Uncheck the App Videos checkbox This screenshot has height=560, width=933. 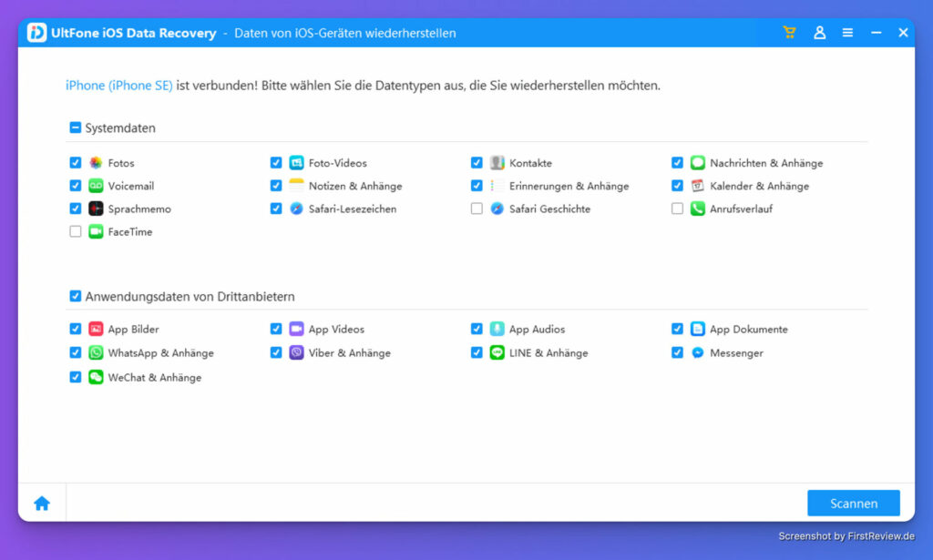click(275, 329)
